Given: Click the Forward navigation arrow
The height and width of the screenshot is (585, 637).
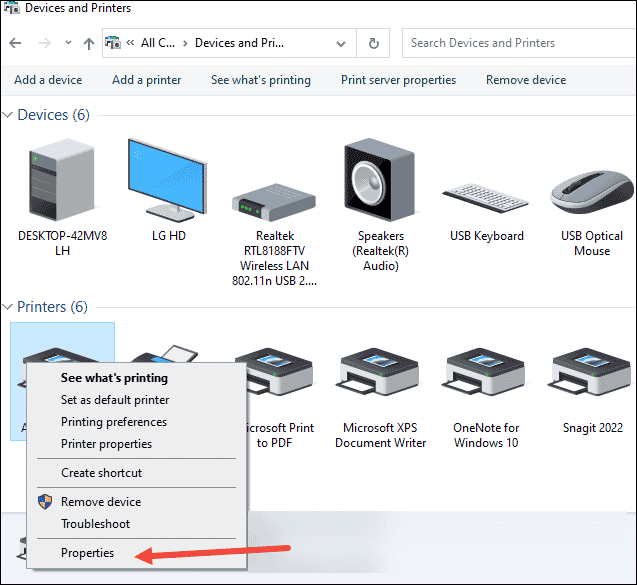Looking at the screenshot, I should pos(45,43).
